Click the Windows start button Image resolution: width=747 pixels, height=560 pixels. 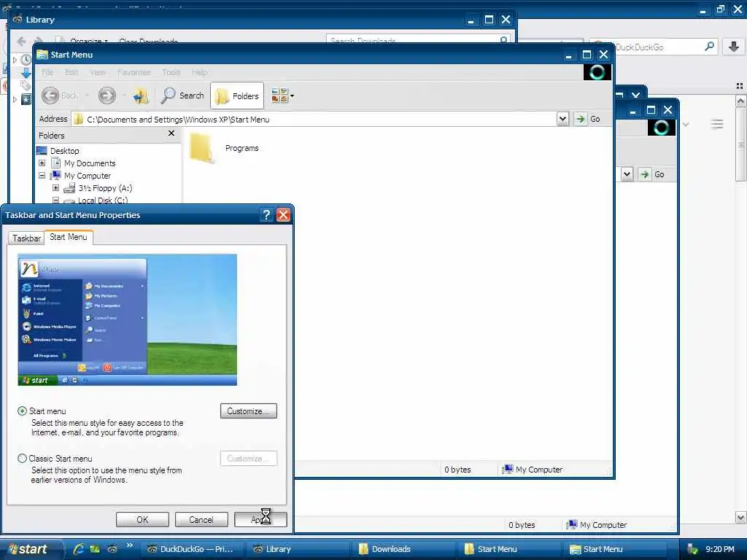pos(31,549)
